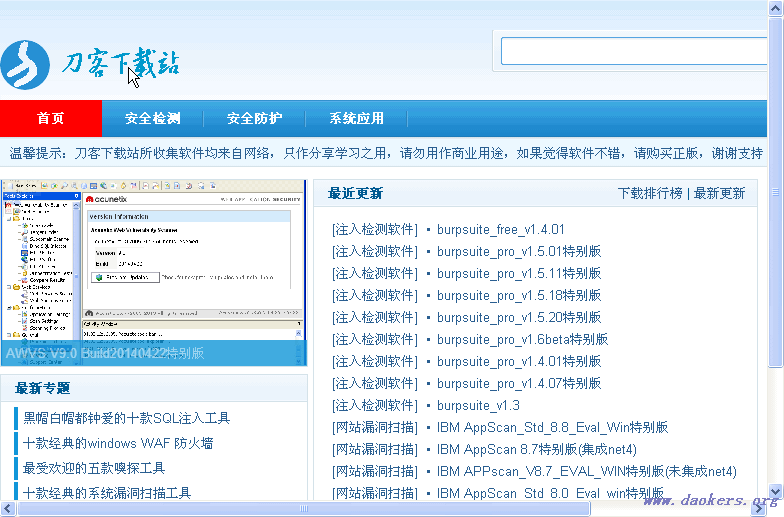Screen dimensions: 784x517
Task: Click [注入检测软件] category beside burpsuite_v1.3
Action: (374, 406)
